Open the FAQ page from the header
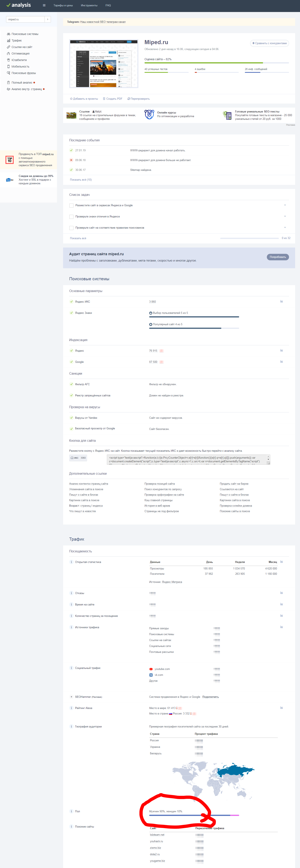The width and height of the screenshot is (300, 868). (x=108, y=5)
